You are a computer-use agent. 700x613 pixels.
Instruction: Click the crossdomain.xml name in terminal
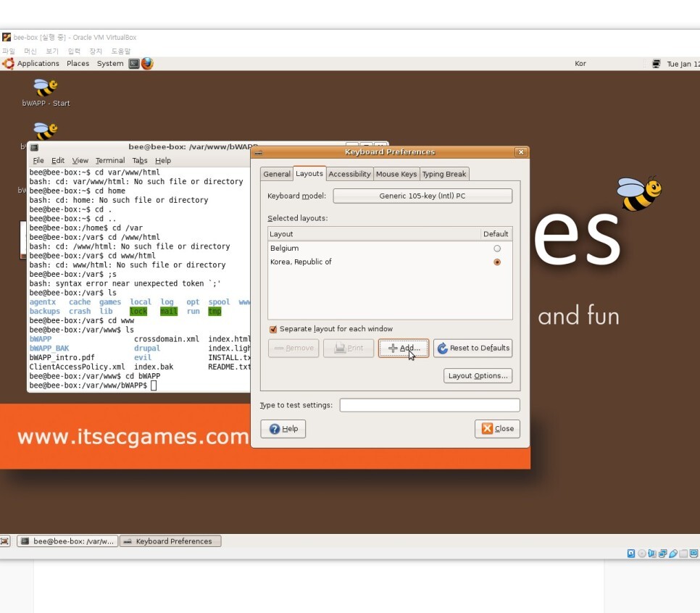click(167, 339)
